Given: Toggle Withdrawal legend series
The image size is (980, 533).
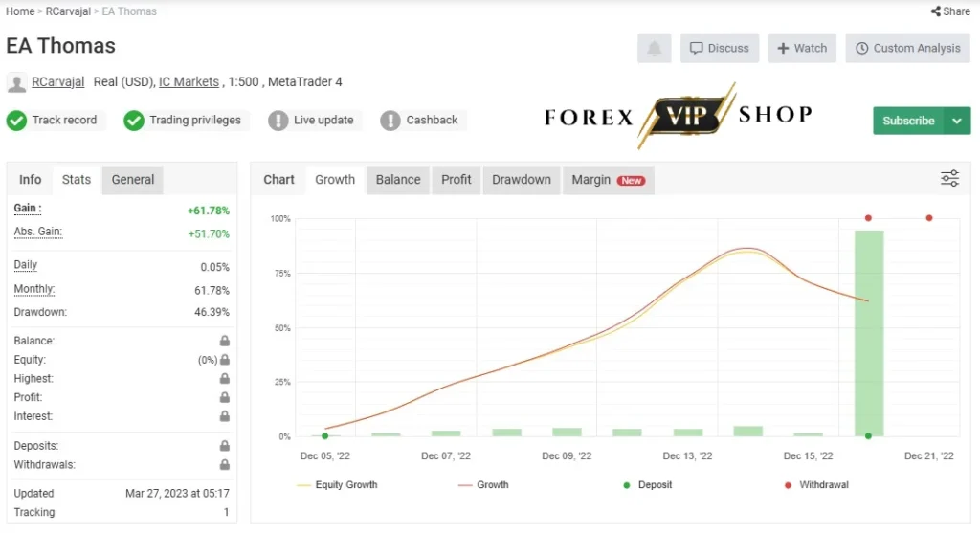Looking at the screenshot, I should [x=816, y=484].
